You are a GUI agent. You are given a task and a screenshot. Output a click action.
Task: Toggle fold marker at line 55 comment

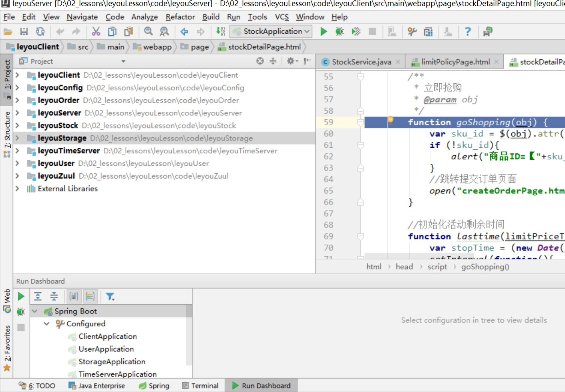[361, 76]
